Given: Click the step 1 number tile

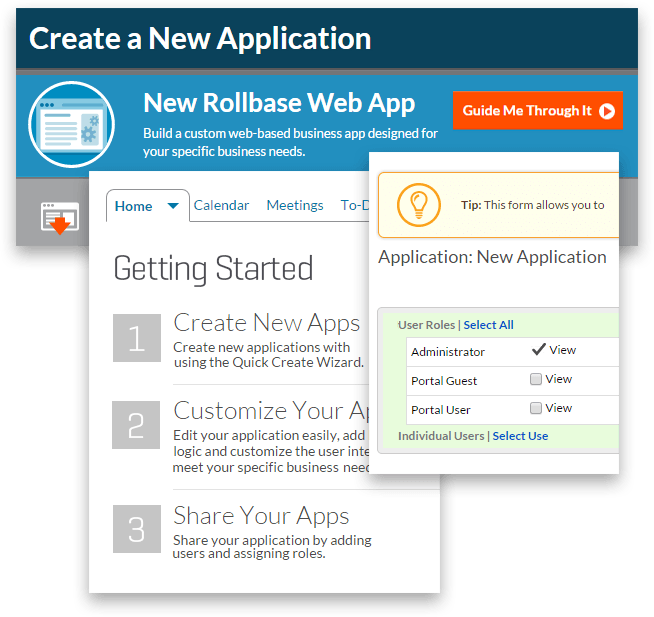Looking at the screenshot, I should point(137,338).
